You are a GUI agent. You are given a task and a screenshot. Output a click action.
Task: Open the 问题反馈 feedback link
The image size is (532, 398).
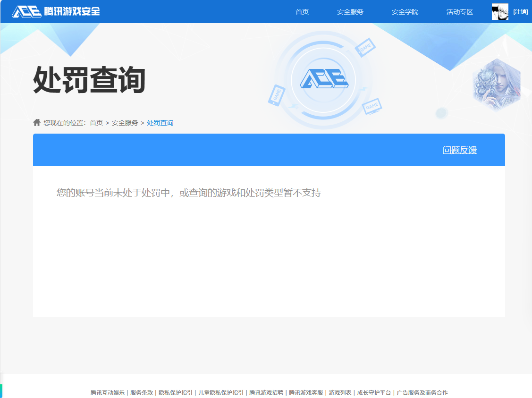point(460,150)
